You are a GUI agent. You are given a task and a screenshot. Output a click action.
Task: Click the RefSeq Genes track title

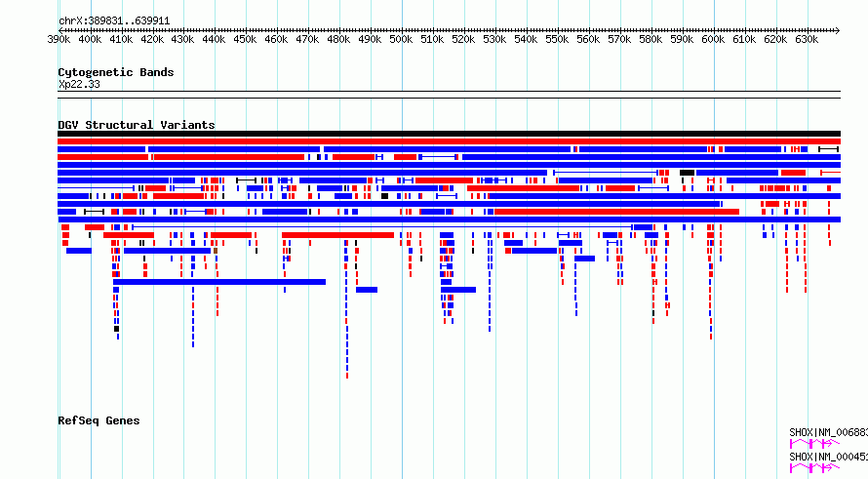click(99, 420)
